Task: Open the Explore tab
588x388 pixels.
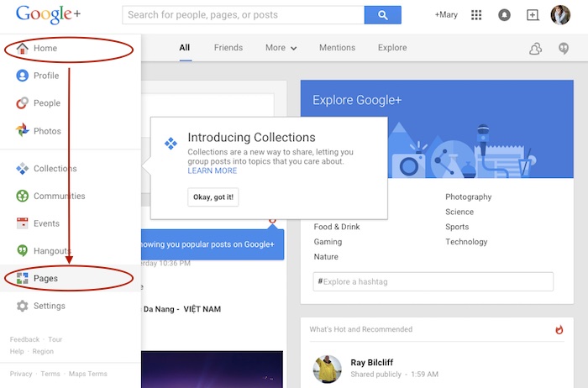Action: [x=392, y=48]
